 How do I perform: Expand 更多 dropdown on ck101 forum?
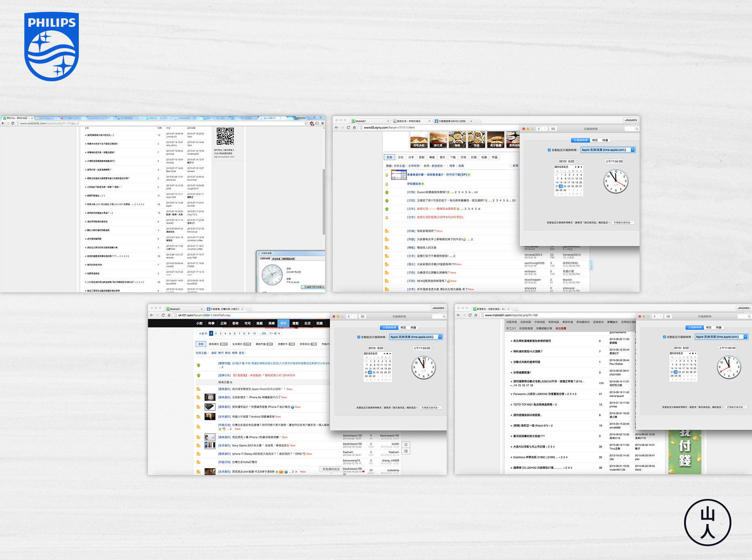(243, 353)
